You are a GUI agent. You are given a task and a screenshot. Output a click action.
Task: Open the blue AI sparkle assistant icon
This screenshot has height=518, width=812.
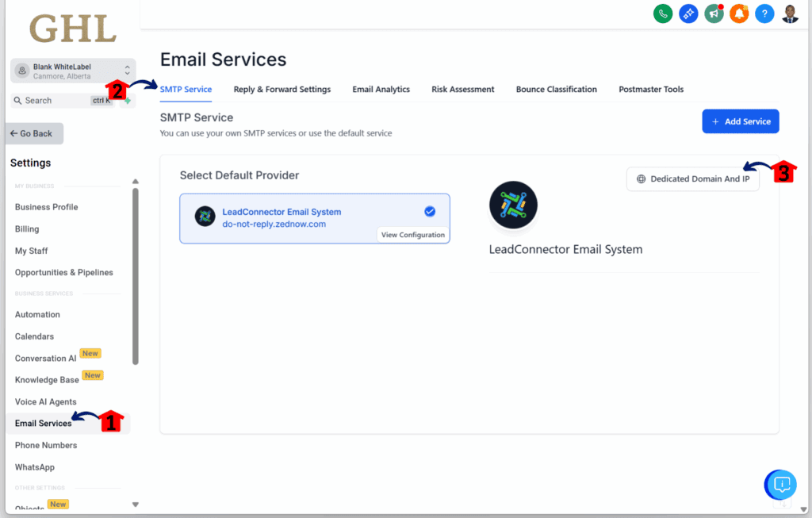tap(688, 14)
